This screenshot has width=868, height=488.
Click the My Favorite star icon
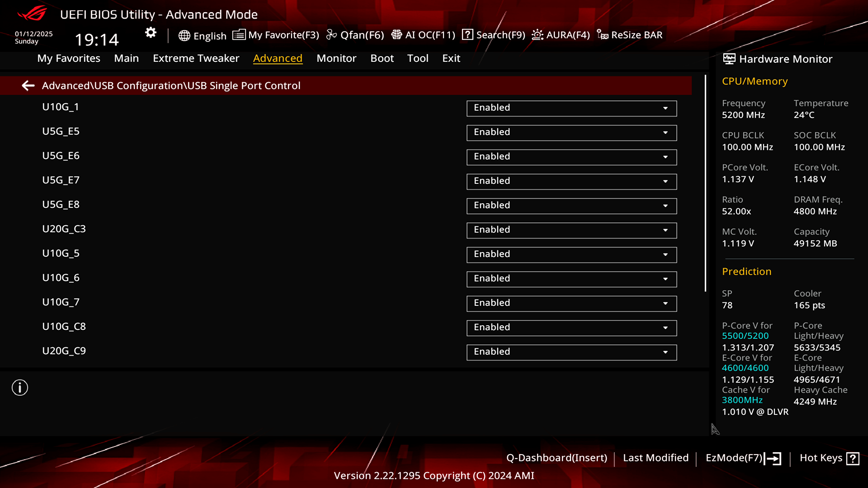click(238, 34)
